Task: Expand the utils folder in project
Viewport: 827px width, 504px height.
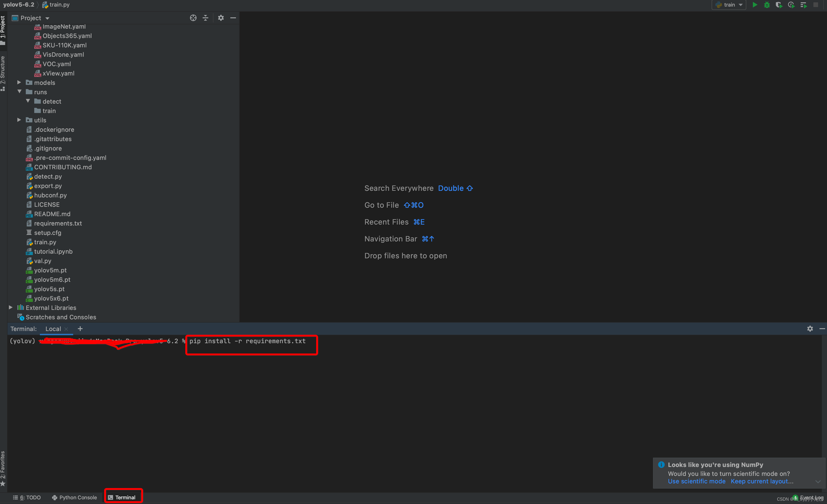Action: pyautogui.click(x=19, y=120)
